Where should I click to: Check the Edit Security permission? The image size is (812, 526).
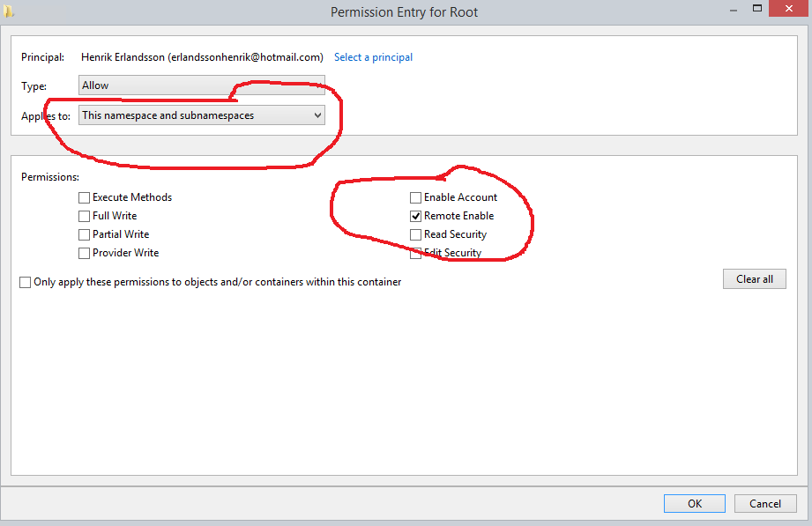414,252
